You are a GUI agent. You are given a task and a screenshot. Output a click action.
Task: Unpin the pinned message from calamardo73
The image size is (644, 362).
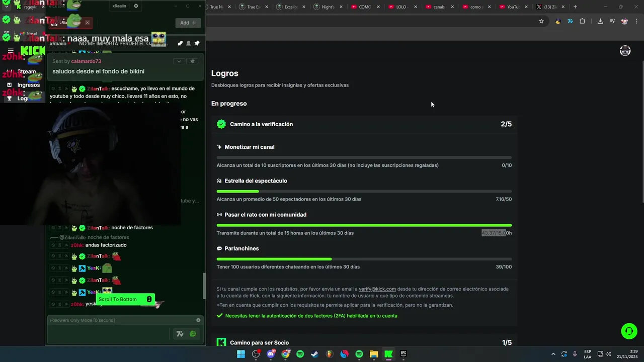click(x=192, y=61)
